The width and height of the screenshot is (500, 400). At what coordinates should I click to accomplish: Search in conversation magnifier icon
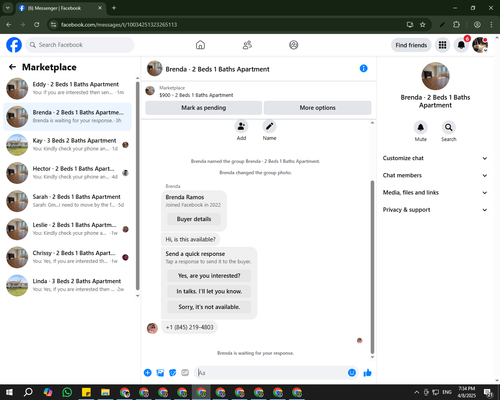(x=449, y=127)
